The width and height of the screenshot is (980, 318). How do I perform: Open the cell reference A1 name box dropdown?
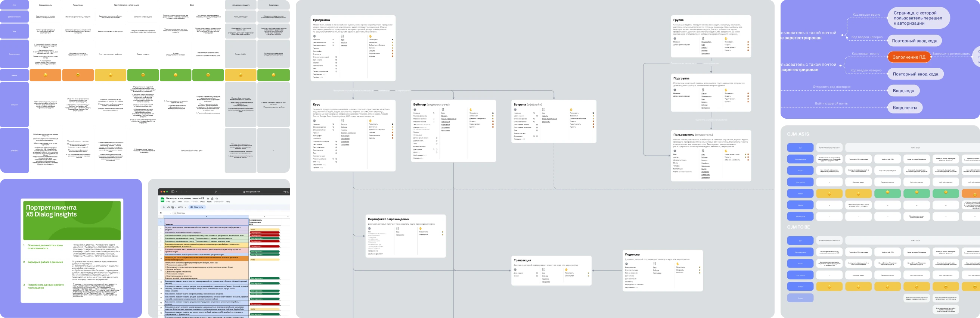coord(170,213)
